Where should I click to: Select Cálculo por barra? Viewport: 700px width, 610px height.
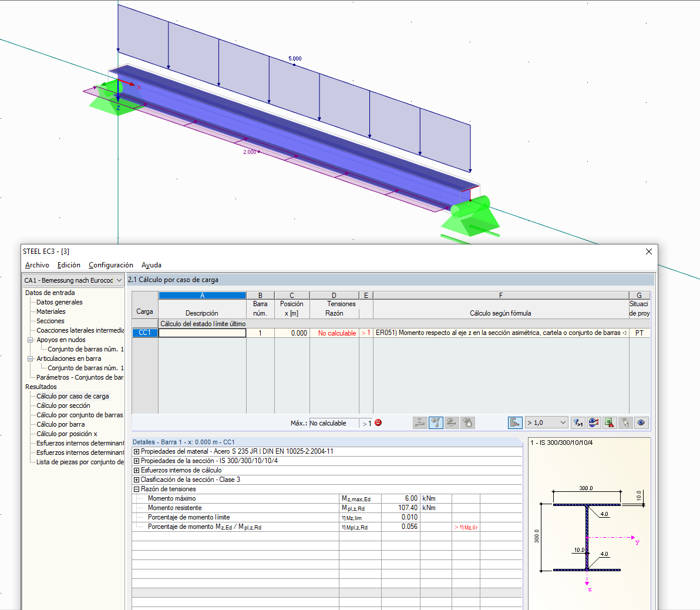pyautogui.click(x=60, y=424)
